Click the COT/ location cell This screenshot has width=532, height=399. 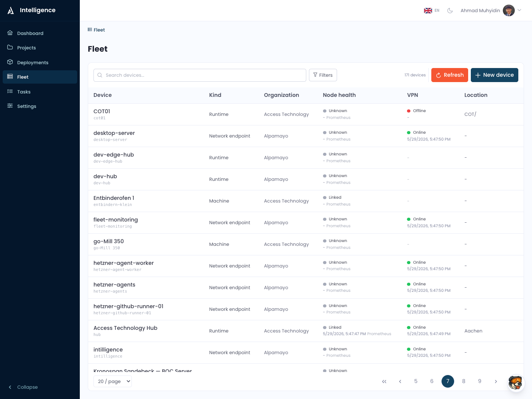470,114
